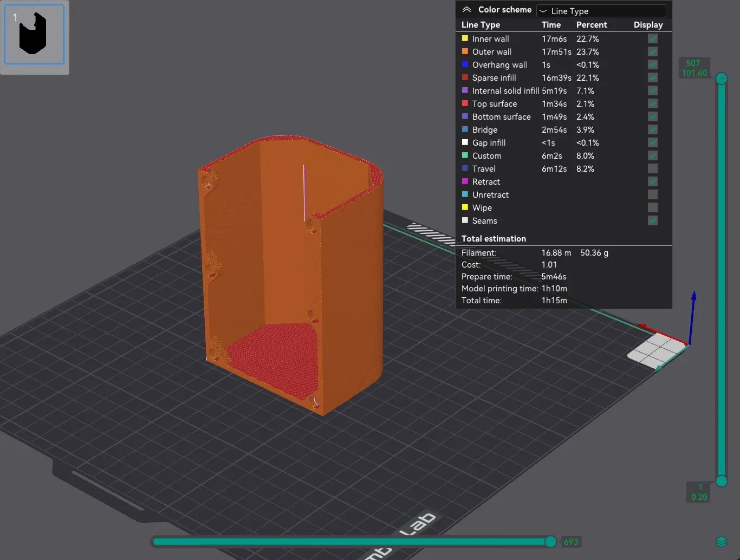740x560 pixels.
Task: Click the Bridge blue color swatch
Action: (465, 129)
